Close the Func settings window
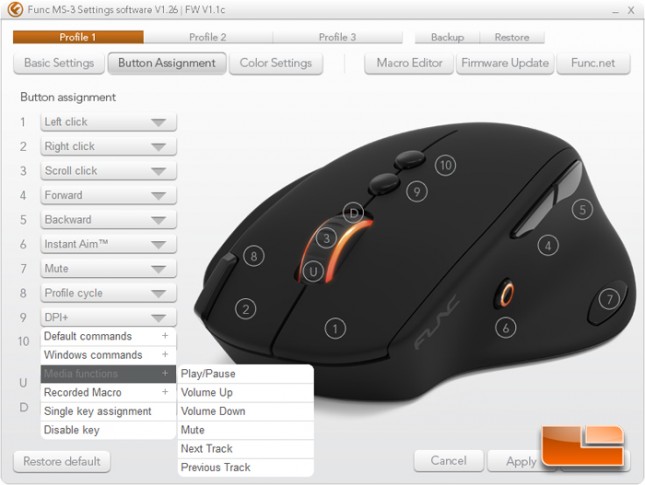Screen dimensions: 645x485 631,10
